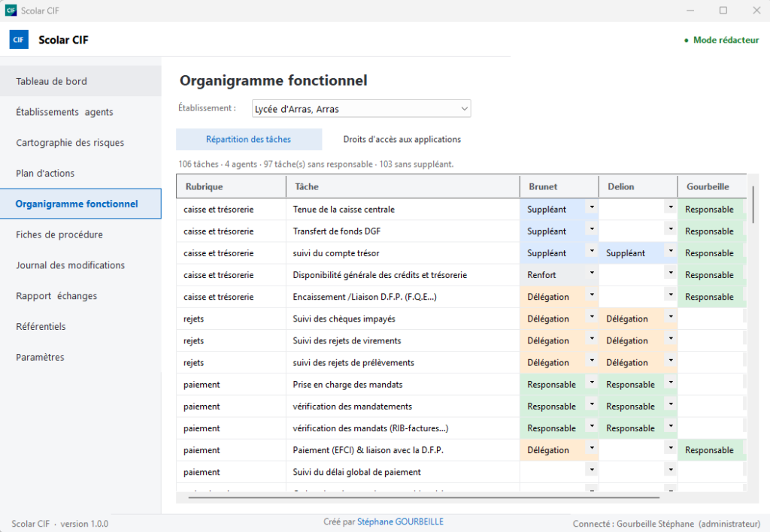Open Brunet dropdown for Suivi des chèques impayés
The height and width of the screenshot is (532, 770).
(592, 316)
